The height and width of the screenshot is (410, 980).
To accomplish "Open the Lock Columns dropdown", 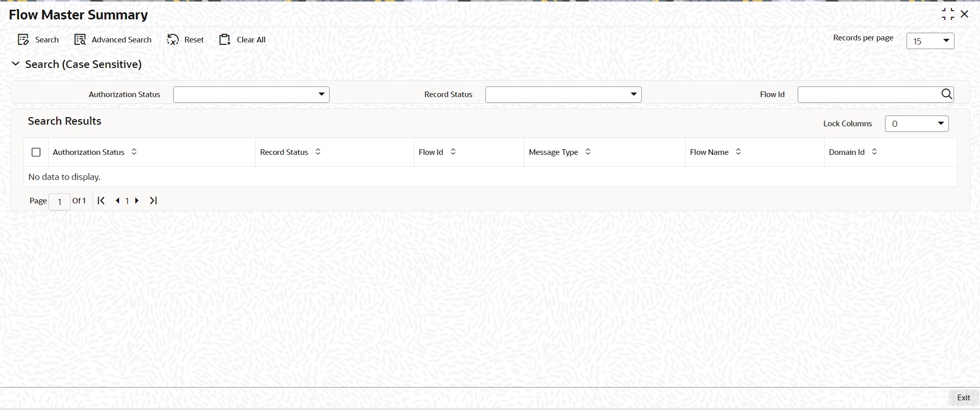I will click(917, 124).
